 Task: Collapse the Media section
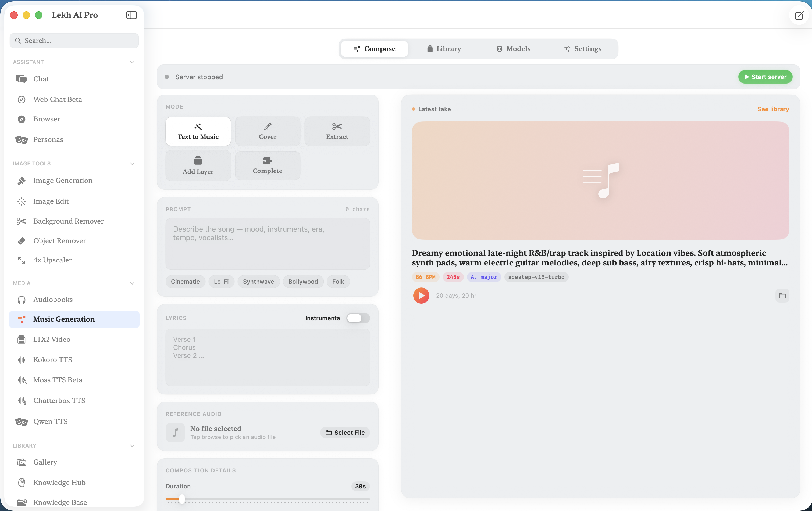[x=132, y=283]
